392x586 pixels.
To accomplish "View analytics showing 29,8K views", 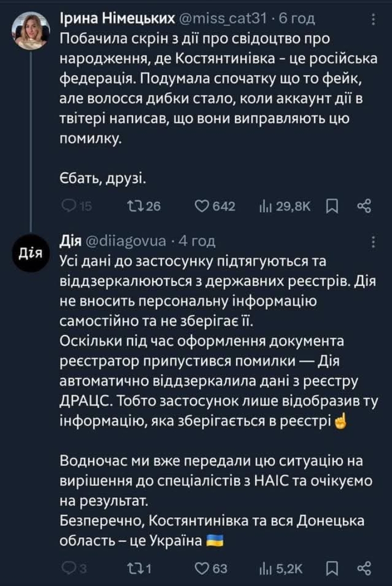I will tap(264, 206).
